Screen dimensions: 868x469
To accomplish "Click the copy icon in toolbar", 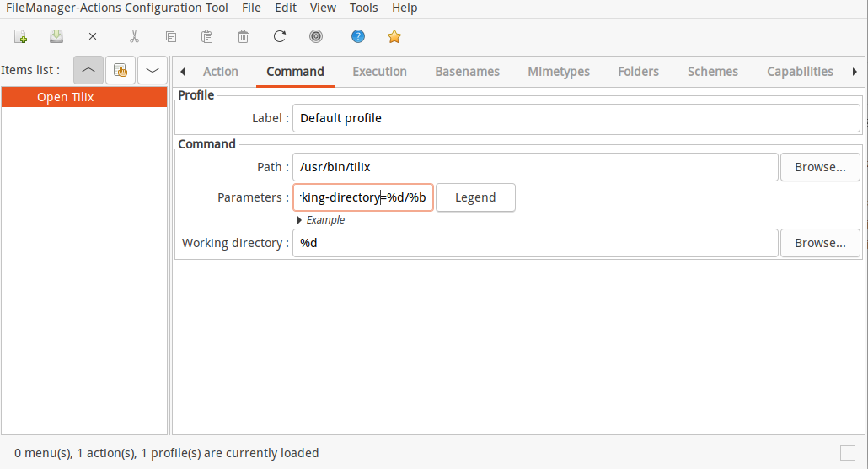I will click(171, 36).
